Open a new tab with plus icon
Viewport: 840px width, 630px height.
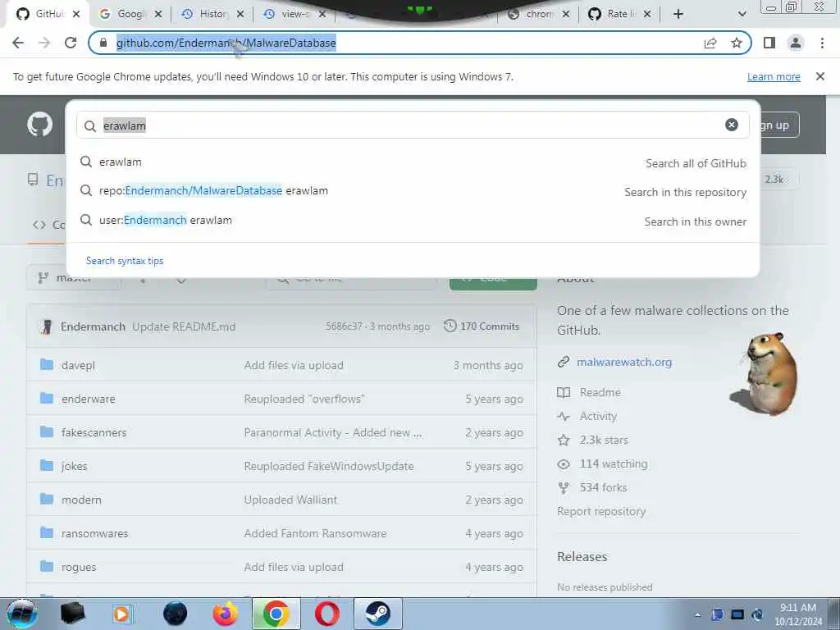(x=678, y=14)
